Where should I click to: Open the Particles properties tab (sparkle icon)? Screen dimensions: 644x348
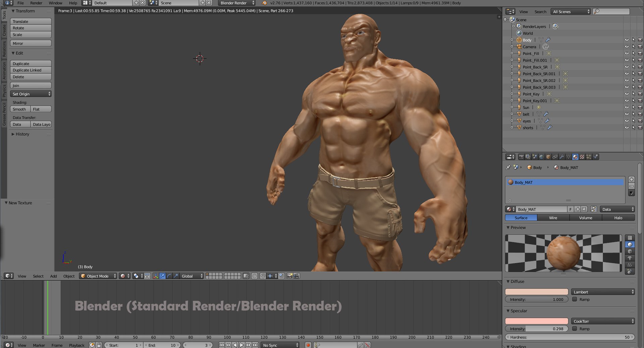point(589,157)
